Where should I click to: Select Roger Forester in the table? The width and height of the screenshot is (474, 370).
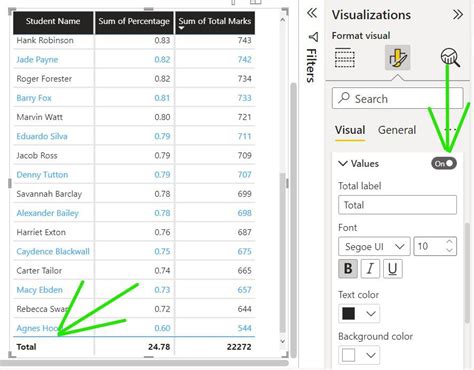point(44,79)
